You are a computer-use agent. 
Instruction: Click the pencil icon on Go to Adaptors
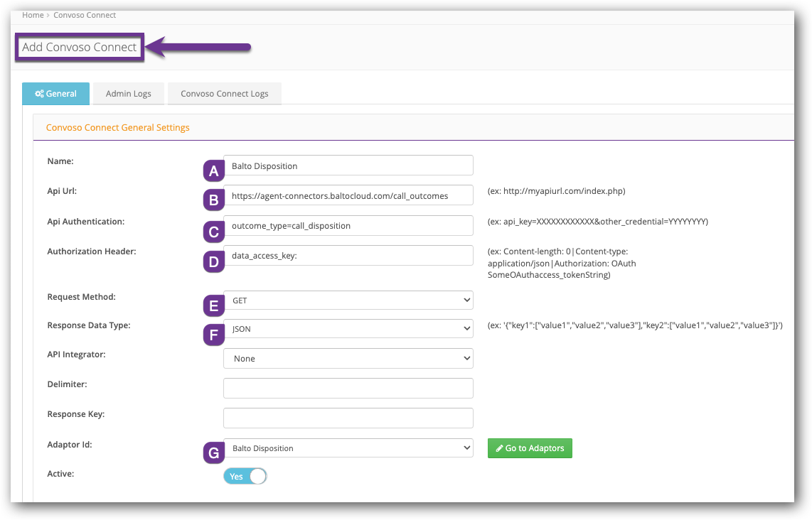point(499,448)
